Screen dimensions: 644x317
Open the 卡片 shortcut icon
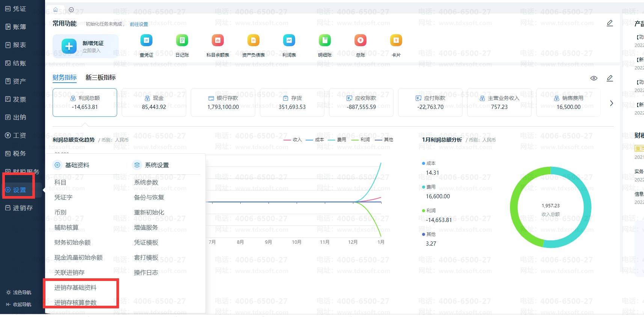[x=396, y=40]
